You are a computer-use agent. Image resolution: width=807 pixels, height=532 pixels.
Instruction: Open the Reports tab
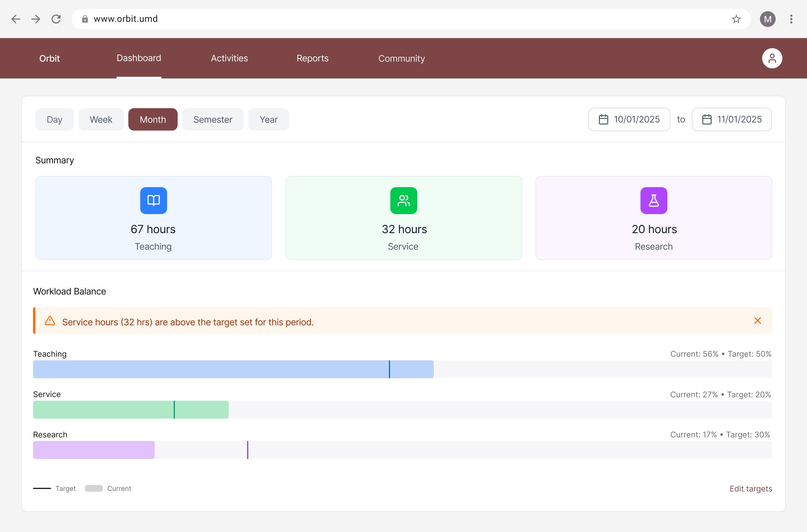point(312,58)
